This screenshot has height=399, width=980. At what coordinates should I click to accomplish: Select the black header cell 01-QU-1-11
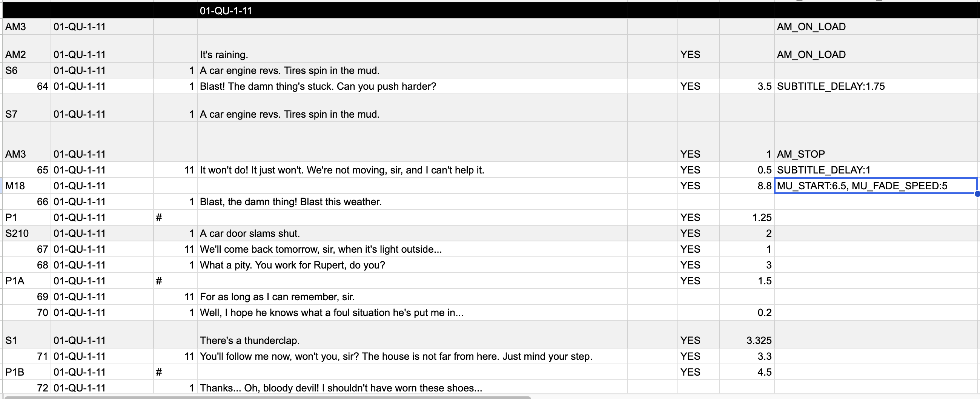[x=412, y=11]
